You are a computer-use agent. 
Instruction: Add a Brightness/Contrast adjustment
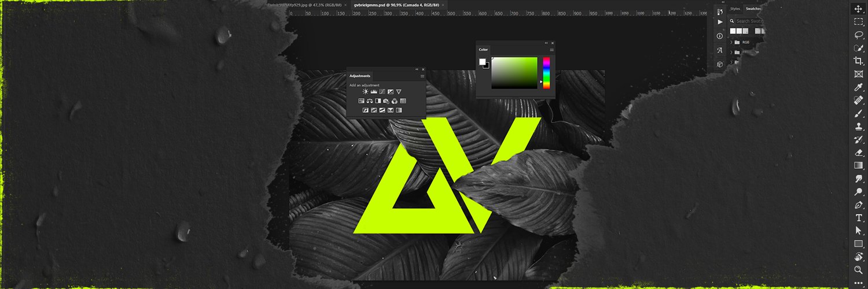pos(366,91)
